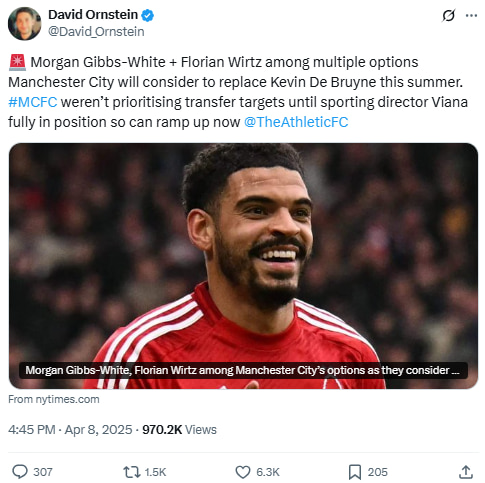Click the From nytimes.com source link
This screenshot has width=485, height=483.
point(54,399)
